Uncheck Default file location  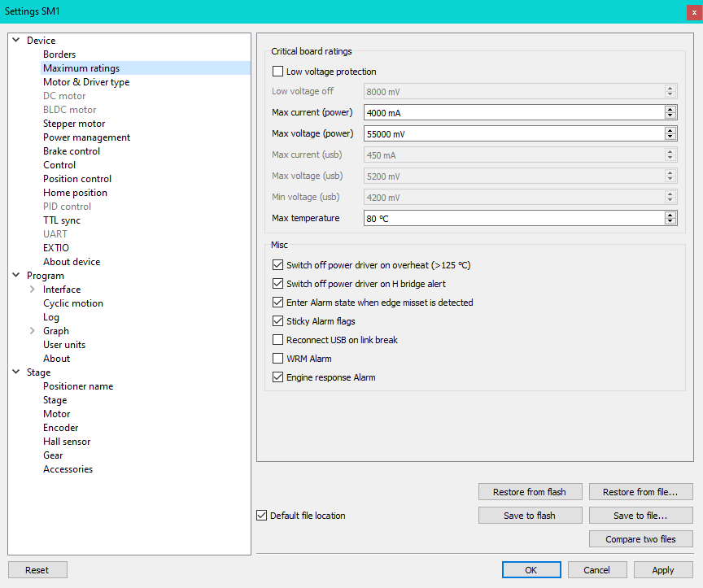[261, 516]
